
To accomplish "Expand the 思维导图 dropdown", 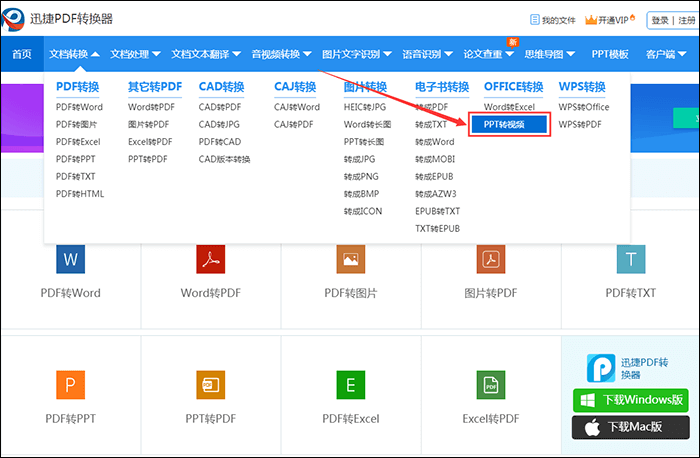I will pyautogui.click(x=550, y=54).
